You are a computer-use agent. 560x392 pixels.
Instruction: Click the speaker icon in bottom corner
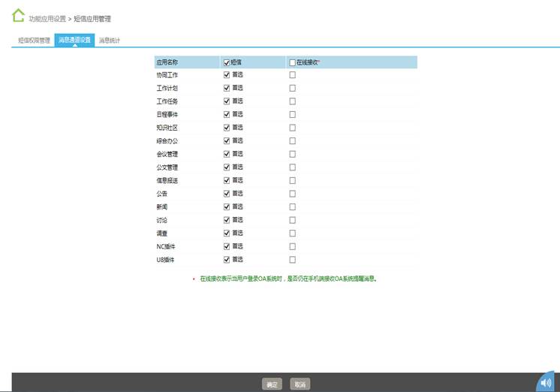546,382
